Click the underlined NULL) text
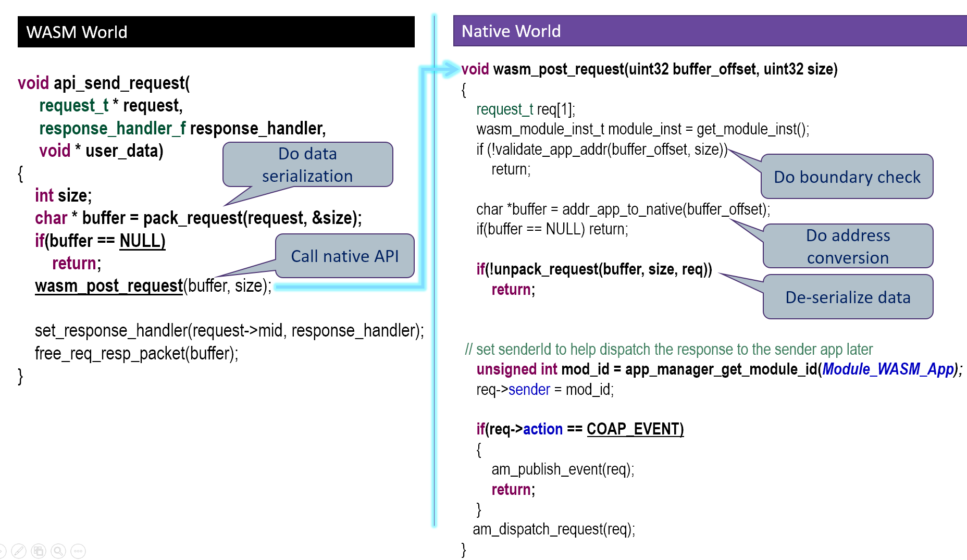The image size is (967, 560). point(142,241)
